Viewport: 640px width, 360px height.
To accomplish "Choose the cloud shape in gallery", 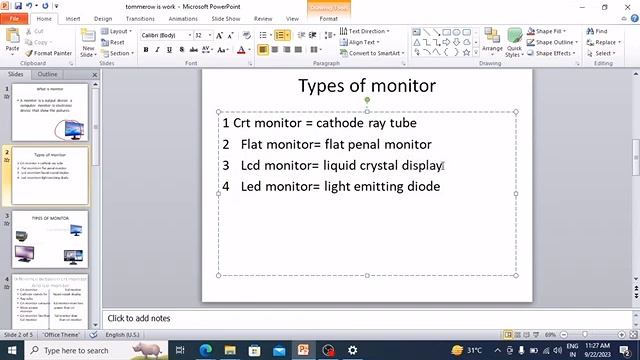I will pyautogui.click(x=467, y=42).
